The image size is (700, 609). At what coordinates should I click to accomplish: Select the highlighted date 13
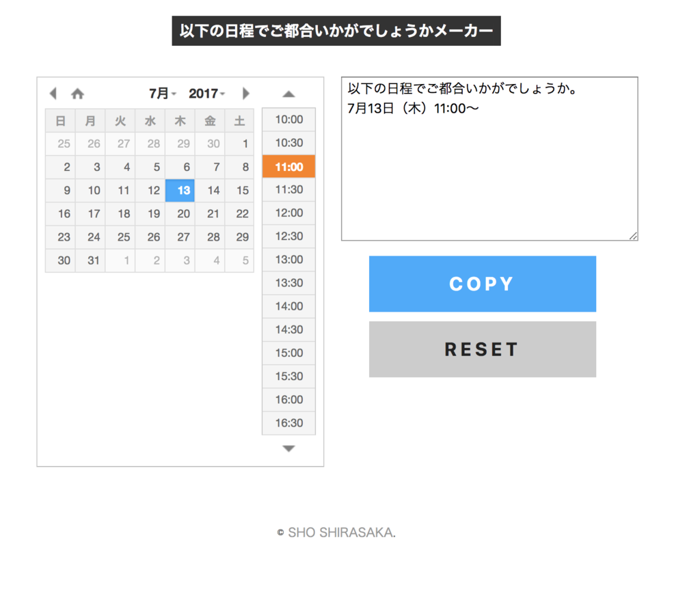coord(180,191)
